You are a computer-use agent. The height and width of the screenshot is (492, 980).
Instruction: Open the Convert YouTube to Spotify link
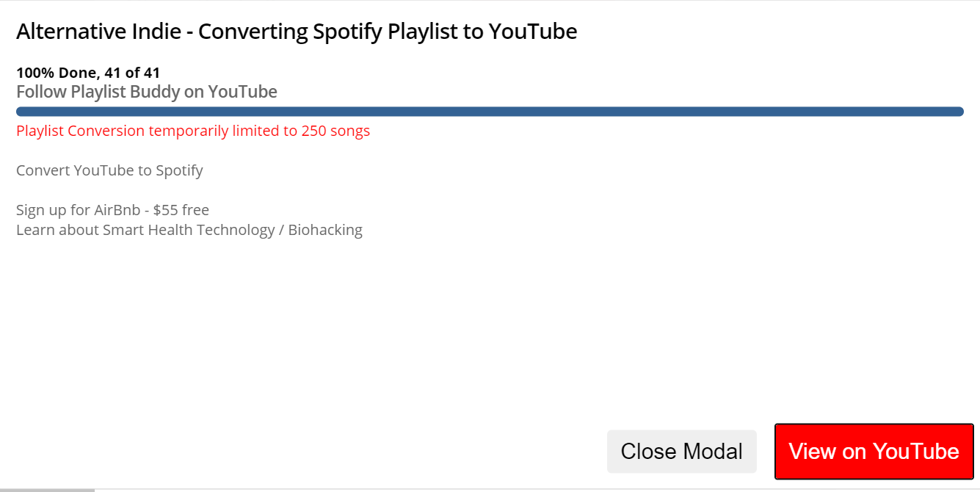109,170
